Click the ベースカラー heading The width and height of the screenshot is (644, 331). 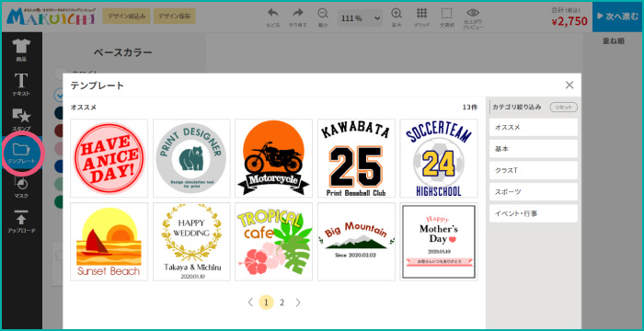tap(122, 52)
